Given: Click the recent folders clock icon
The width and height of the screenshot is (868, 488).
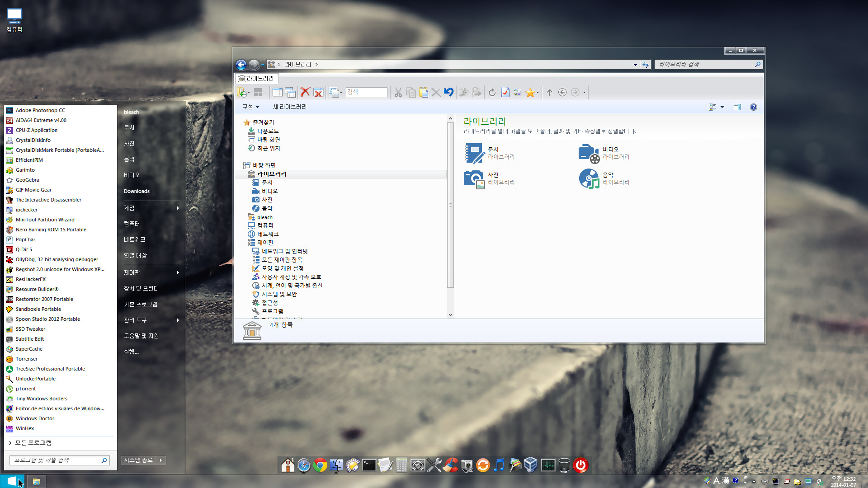Looking at the screenshot, I should 242,92.
